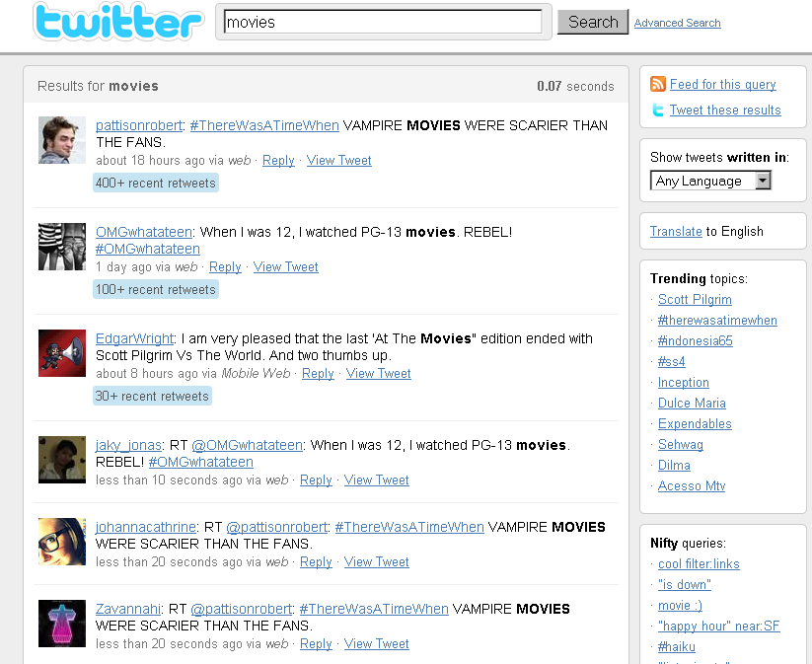Open trending topic #indonesia65
The height and width of the screenshot is (664, 812).
[695, 340]
